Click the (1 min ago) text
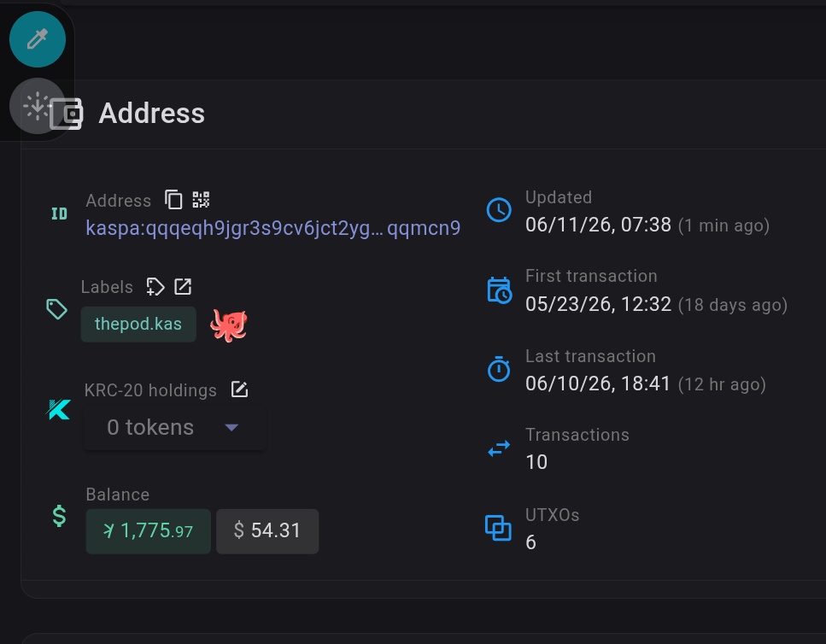Screen dimensions: 826x644 point(723,225)
